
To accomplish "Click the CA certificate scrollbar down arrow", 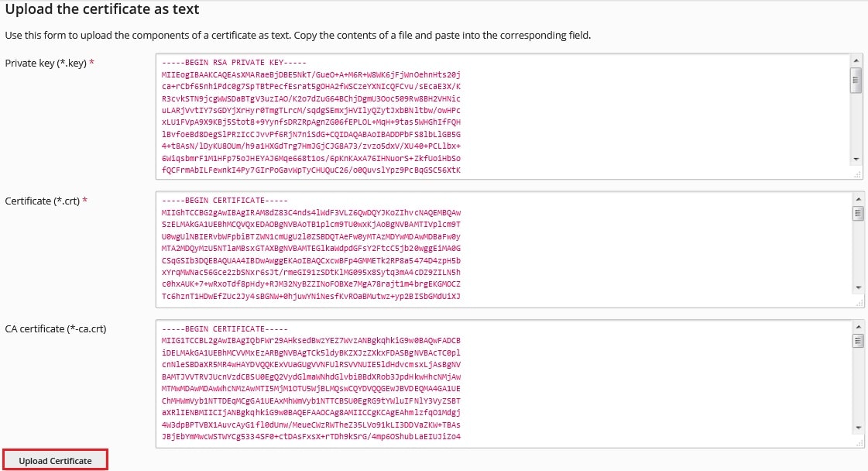I will (858, 428).
